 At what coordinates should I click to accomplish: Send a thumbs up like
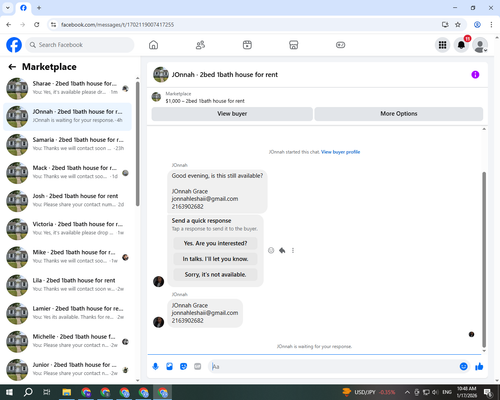(x=479, y=367)
